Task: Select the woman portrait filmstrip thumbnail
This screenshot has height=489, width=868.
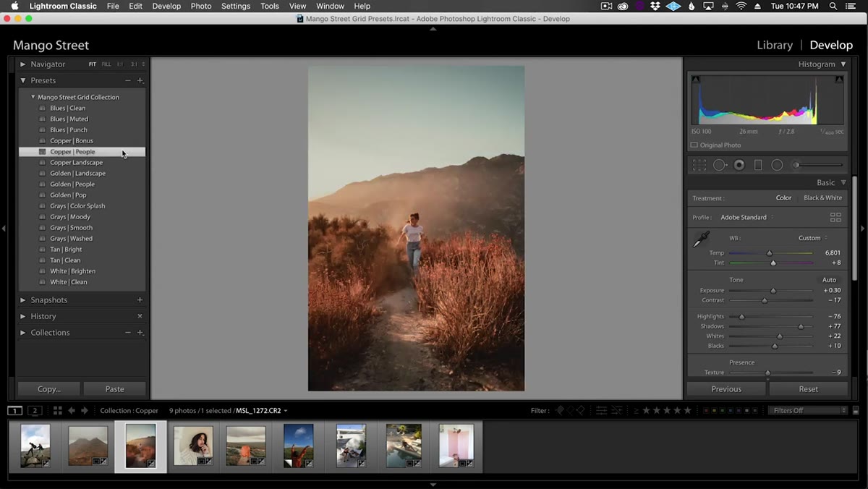Action: coord(193,446)
